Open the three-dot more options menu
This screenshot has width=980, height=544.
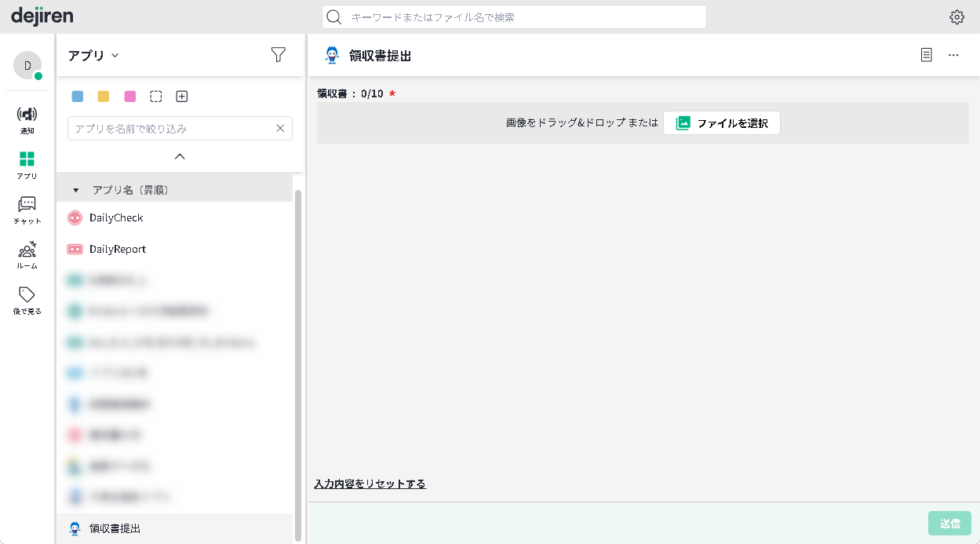pyautogui.click(x=953, y=55)
